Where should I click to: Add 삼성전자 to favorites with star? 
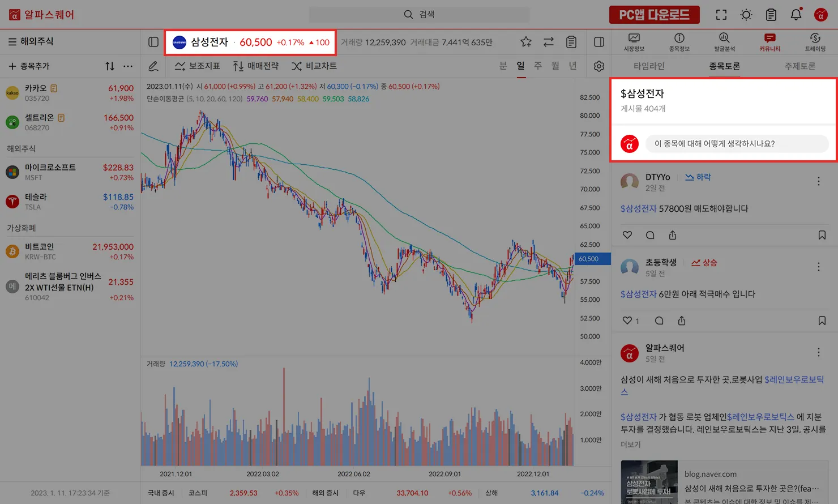pyautogui.click(x=526, y=42)
